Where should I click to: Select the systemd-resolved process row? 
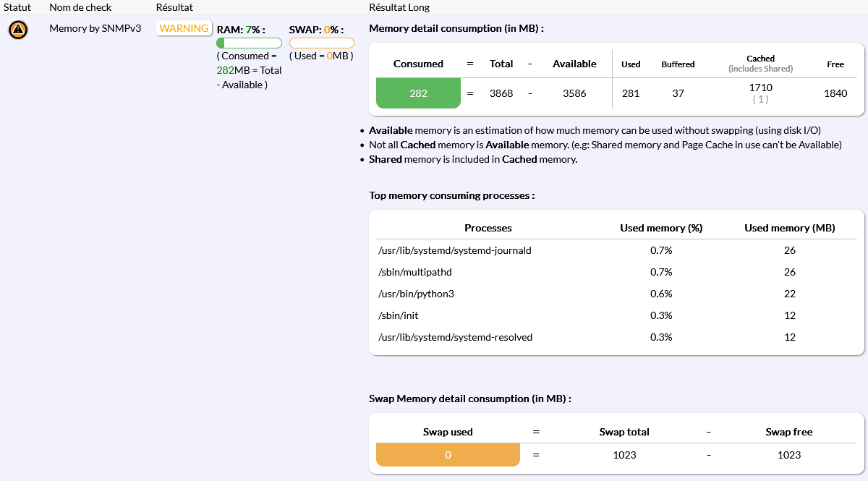point(456,337)
